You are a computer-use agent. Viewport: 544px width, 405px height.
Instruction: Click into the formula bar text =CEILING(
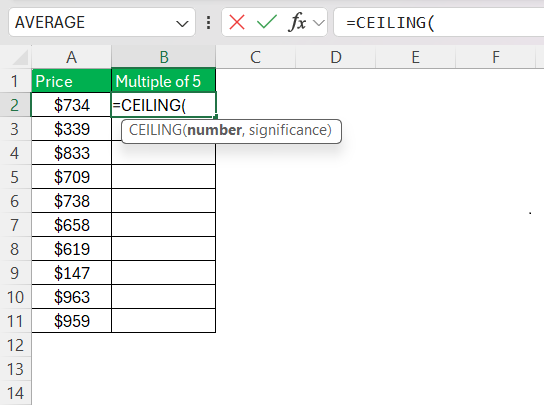390,23
